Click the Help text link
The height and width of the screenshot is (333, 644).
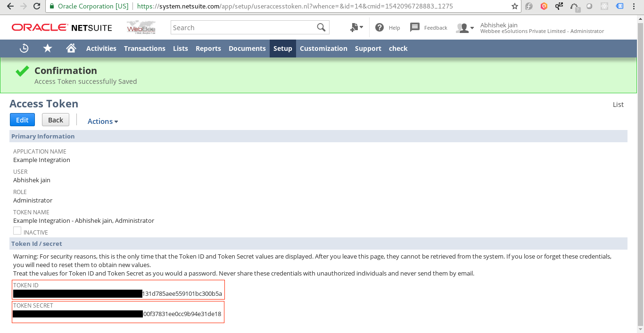pyautogui.click(x=395, y=28)
